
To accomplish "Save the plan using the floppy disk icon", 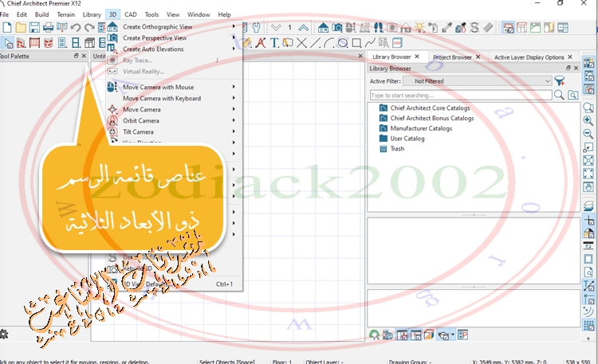I will [x=34, y=27].
